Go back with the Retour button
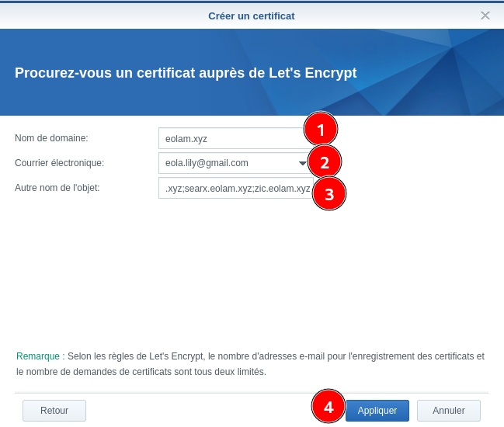This screenshot has height=427, width=504. point(54,411)
